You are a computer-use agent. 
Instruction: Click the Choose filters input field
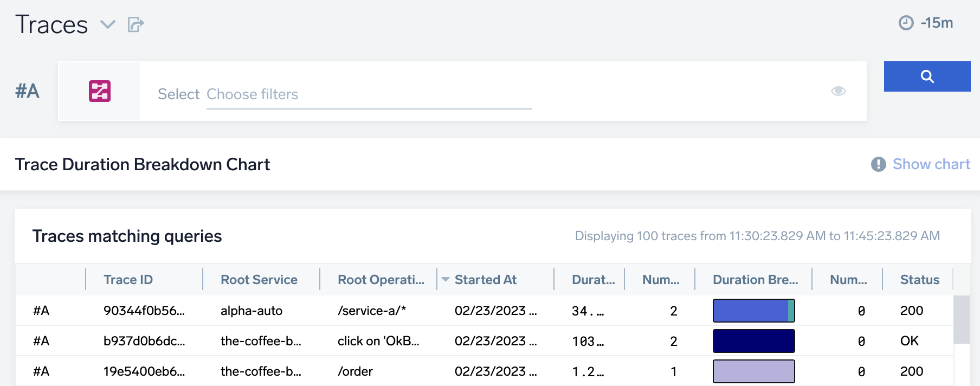(x=369, y=94)
